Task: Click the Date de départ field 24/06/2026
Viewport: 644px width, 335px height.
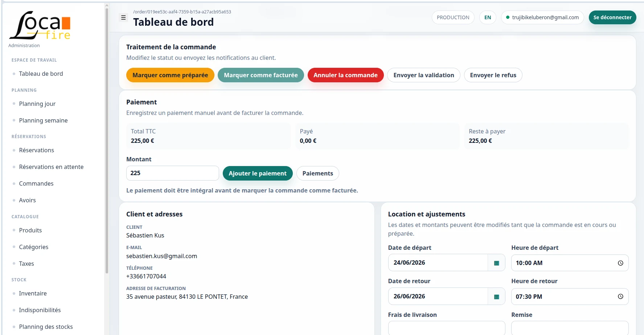Action: (x=438, y=263)
